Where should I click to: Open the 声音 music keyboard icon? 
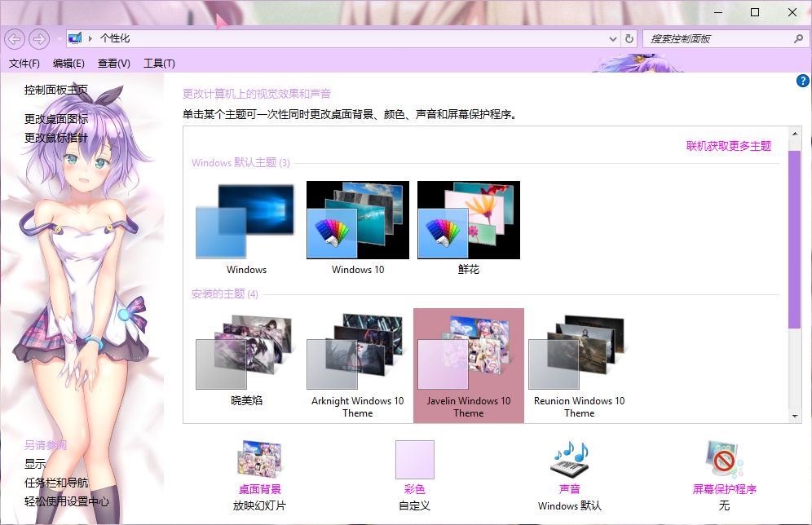point(570,459)
